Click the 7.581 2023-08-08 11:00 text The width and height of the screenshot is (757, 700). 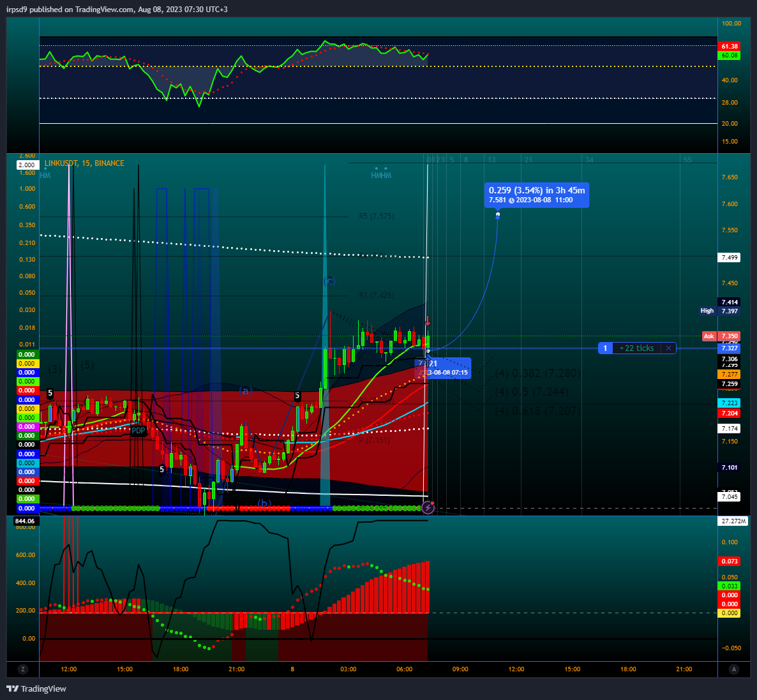(x=530, y=200)
